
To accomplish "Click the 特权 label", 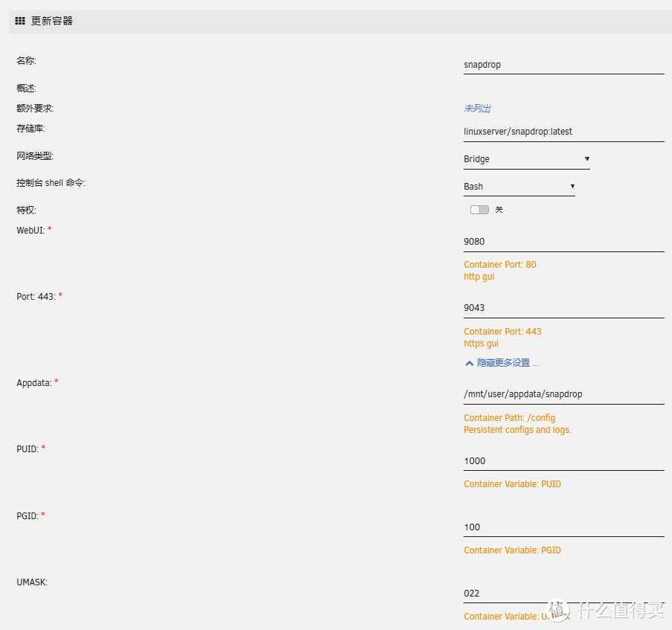I will [x=26, y=210].
